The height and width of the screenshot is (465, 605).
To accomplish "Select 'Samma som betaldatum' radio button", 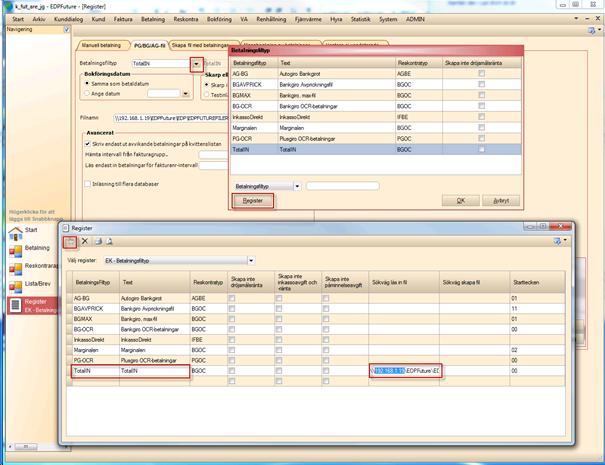I will click(x=88, y=84).
